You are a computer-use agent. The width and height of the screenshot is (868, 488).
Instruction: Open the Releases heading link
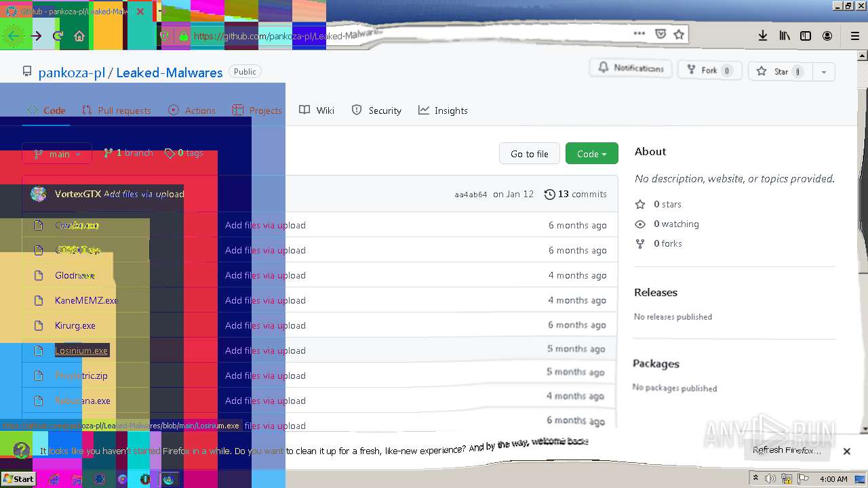click(x=656, y=292)
